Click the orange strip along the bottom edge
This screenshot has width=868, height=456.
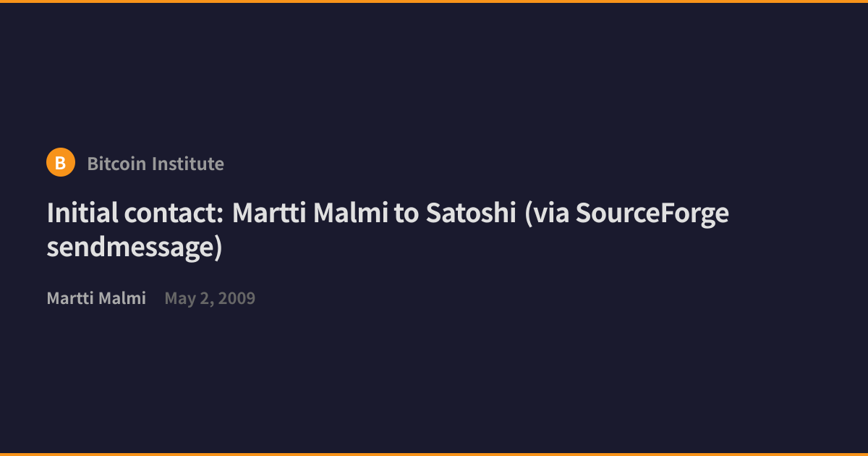(434, 455)
